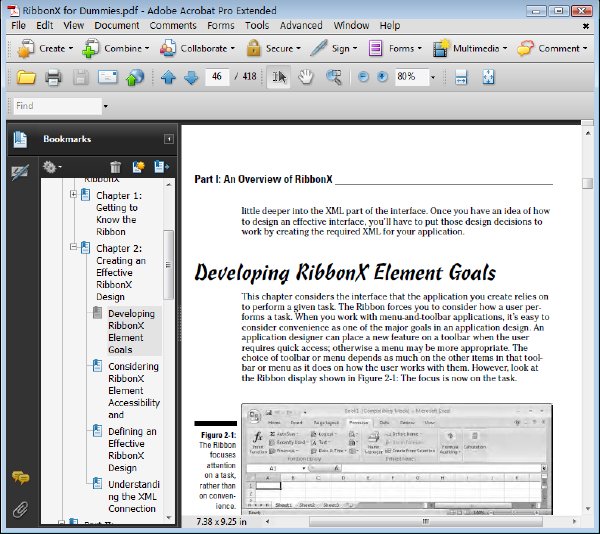The height and width of the screenshot is (534, 600).
Task: Open the Sign task dropdown
Action: 334,49
